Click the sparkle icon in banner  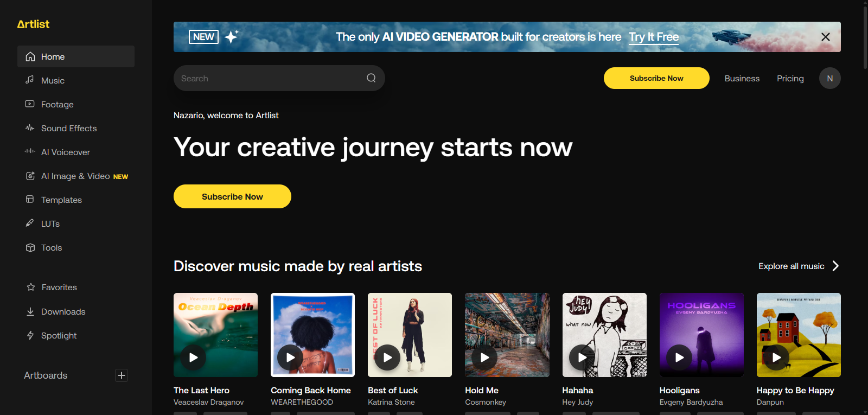point(232,36)
